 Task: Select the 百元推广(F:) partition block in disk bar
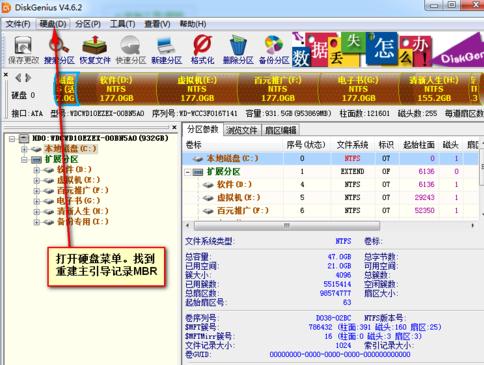(278, 89)
